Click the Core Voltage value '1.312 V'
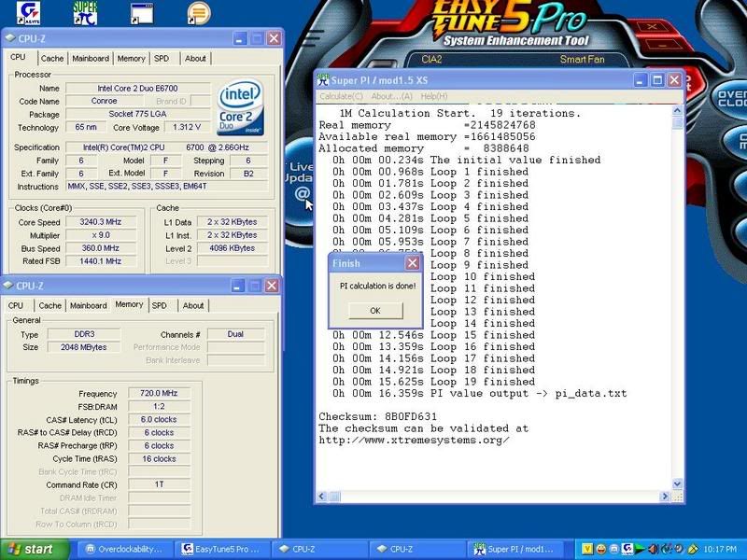 point(188,127)
